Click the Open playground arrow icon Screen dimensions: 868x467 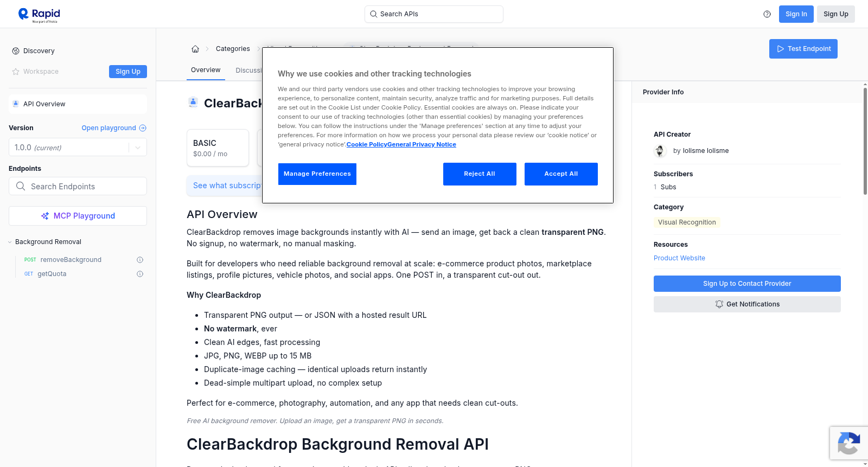coord(143,128)
